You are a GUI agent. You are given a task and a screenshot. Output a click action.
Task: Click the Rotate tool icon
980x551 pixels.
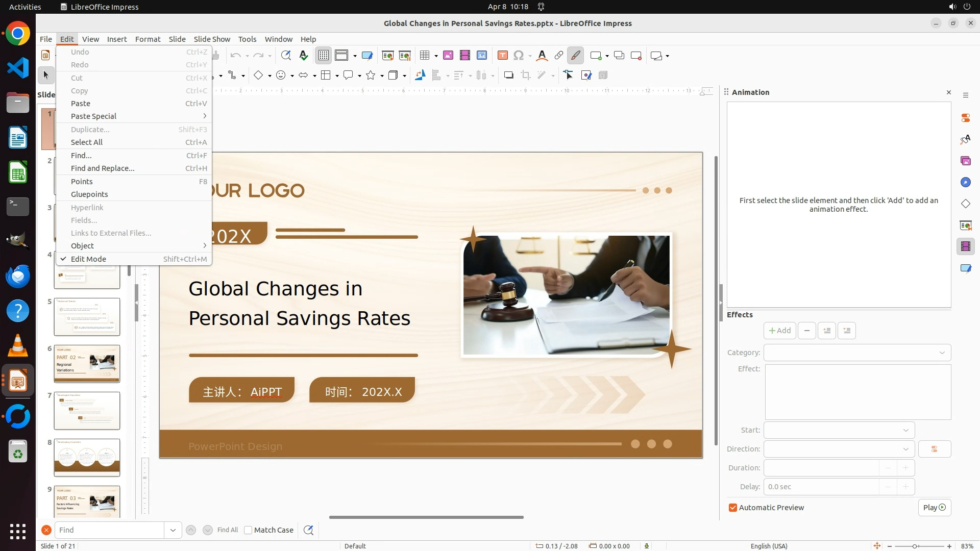tap(420, 76)
